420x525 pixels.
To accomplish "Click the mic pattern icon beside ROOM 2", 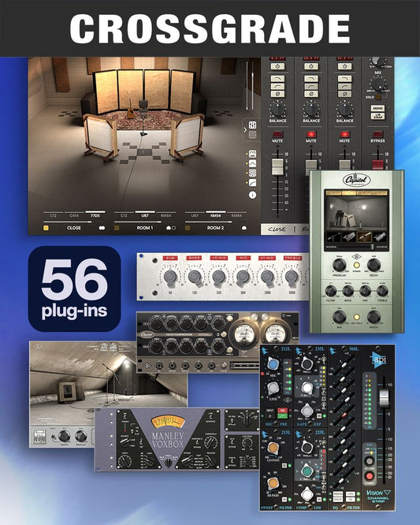I will coord(244,228).
